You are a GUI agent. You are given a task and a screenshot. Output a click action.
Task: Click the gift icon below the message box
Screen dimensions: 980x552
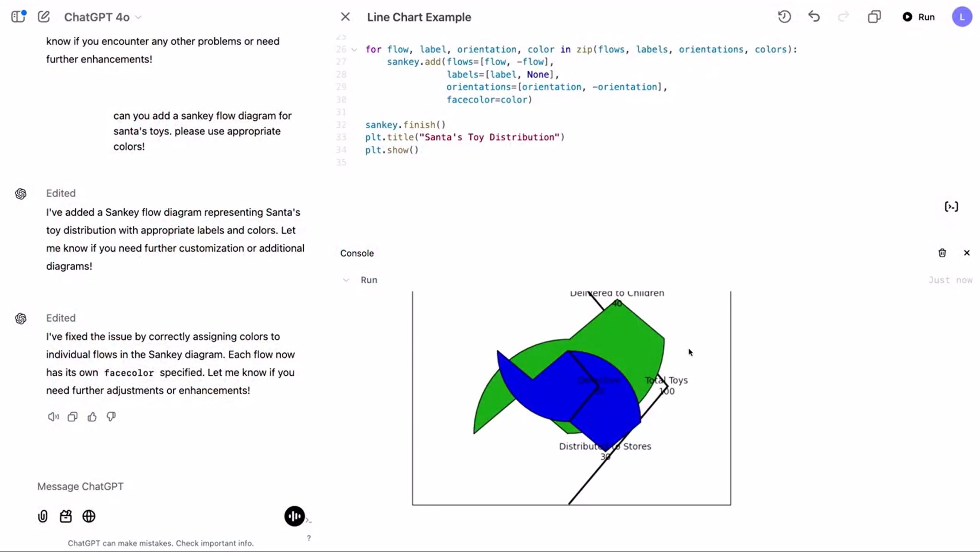click(x=66, y=516)
